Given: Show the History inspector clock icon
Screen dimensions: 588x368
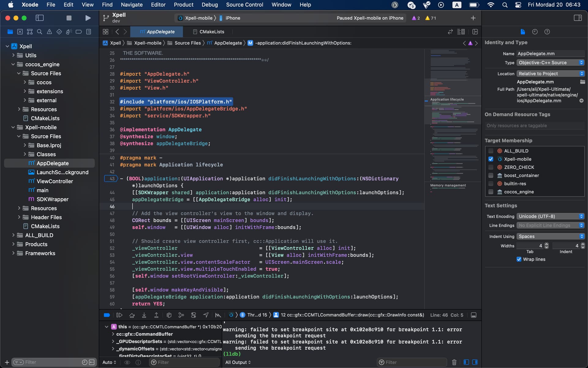Looking at the screenshot, I should coord(535,32).
